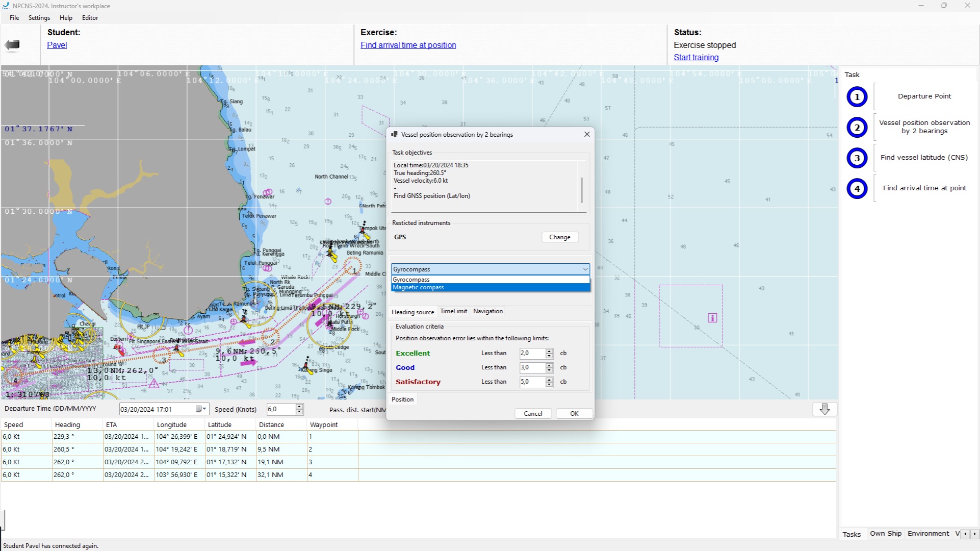
Task: Click task step 3 Find vessel latitude icon
Action: coord(856,158)
